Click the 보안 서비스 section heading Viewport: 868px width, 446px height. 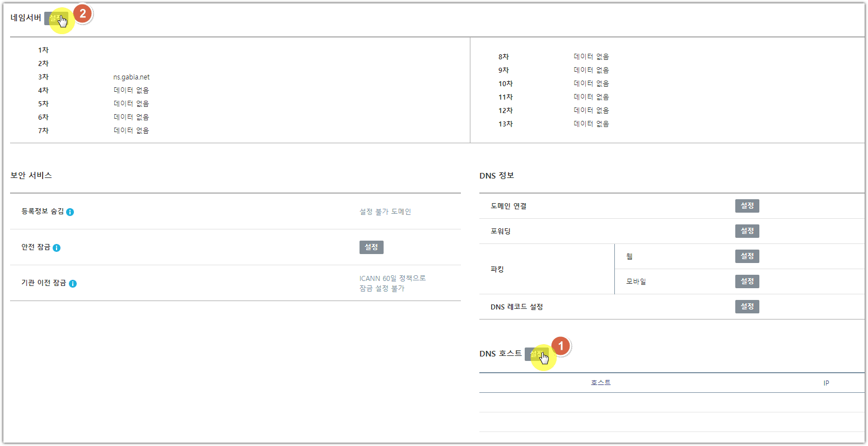(31, 175)
